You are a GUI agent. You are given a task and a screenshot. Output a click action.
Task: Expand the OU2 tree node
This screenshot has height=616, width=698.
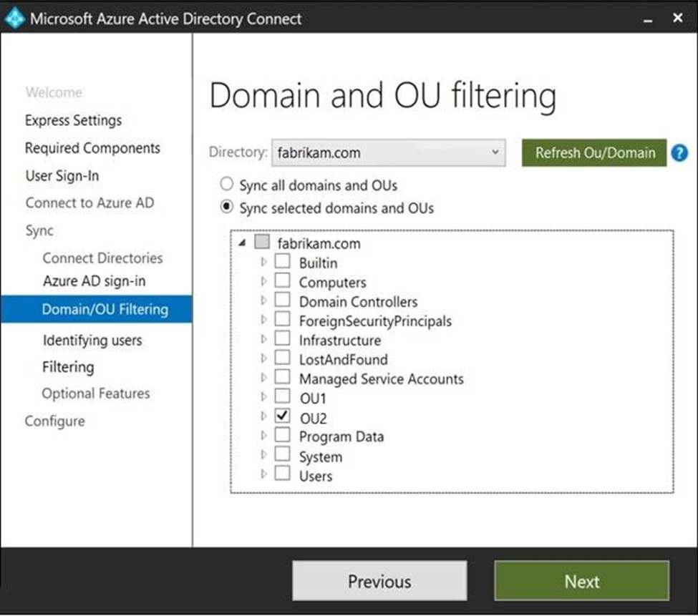(263, 416)
